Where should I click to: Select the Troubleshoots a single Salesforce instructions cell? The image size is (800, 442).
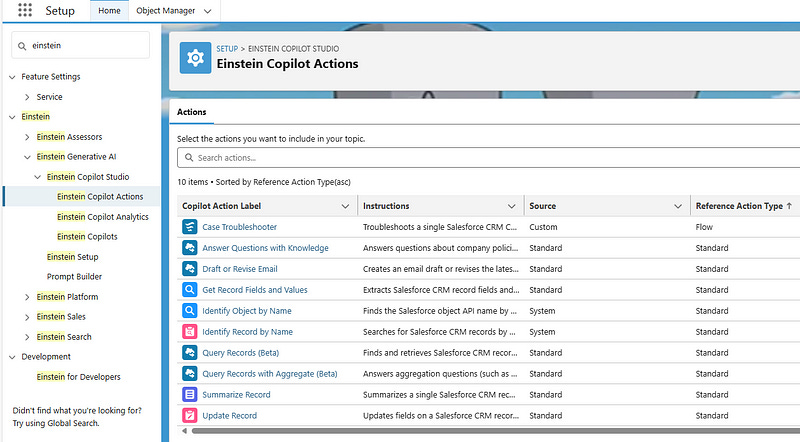pyautogui.click(x=440, y=227)
